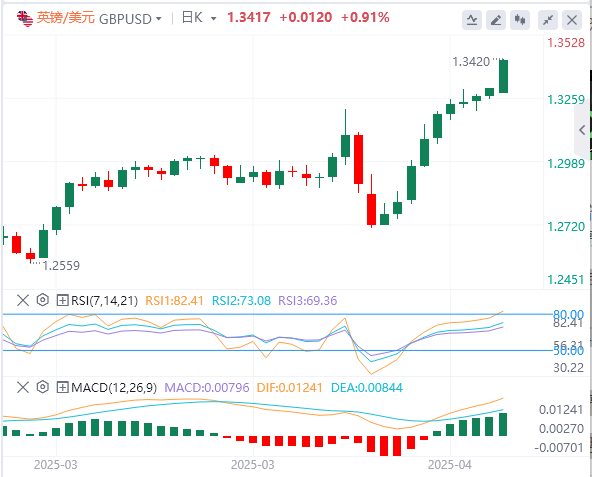This screenshot has width=592, height=477.
Task: Click the current price 1.3417
Action: tap(248, 17)
